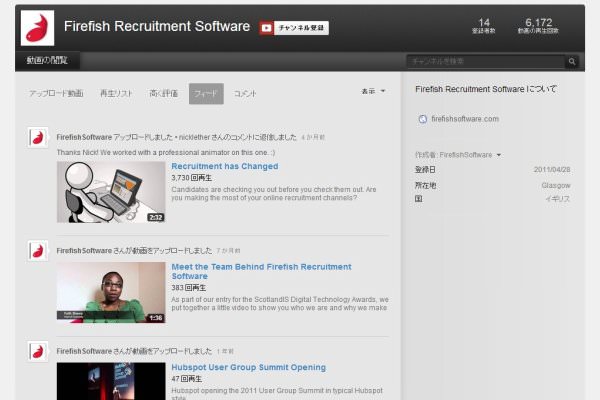Click the YouTube subscribe play icon
The width and height of the screenshot is (600, 400).
point(266,28)
